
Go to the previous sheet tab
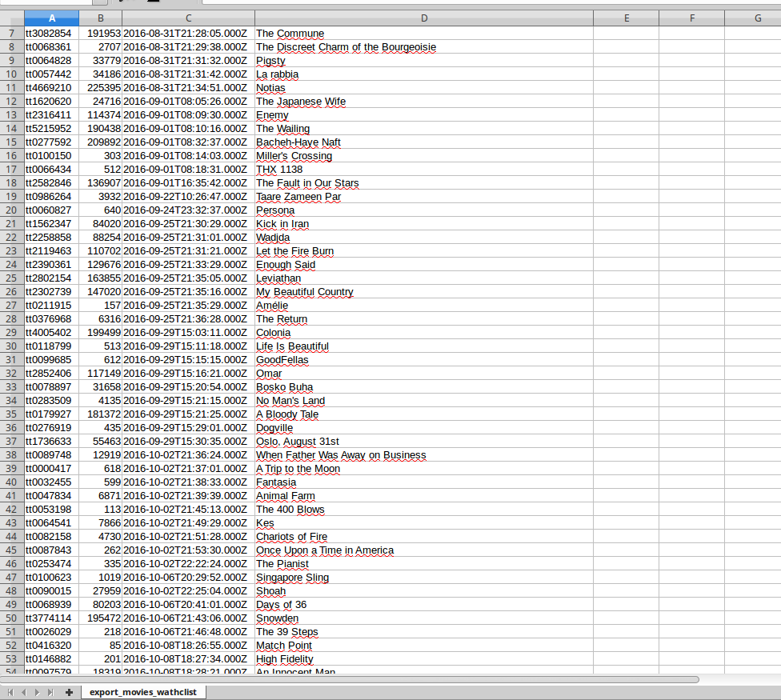click(23, 692)
